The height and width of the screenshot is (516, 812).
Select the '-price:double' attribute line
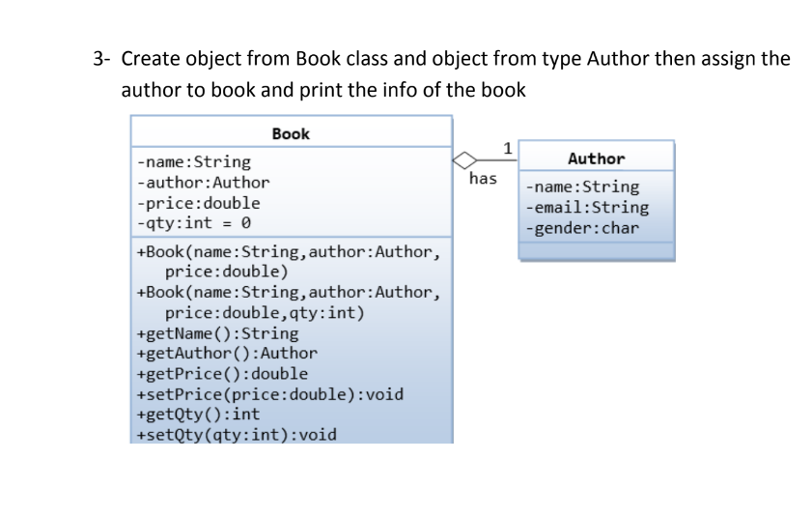[198, 203]
